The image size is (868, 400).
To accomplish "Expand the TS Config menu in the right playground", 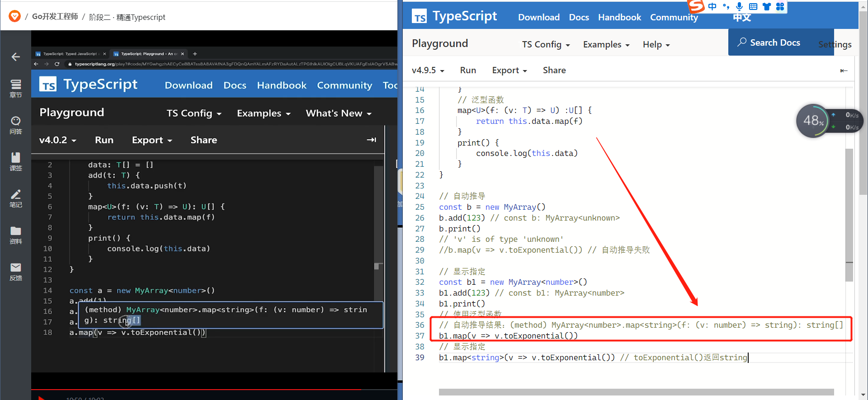I will [546, 44].
